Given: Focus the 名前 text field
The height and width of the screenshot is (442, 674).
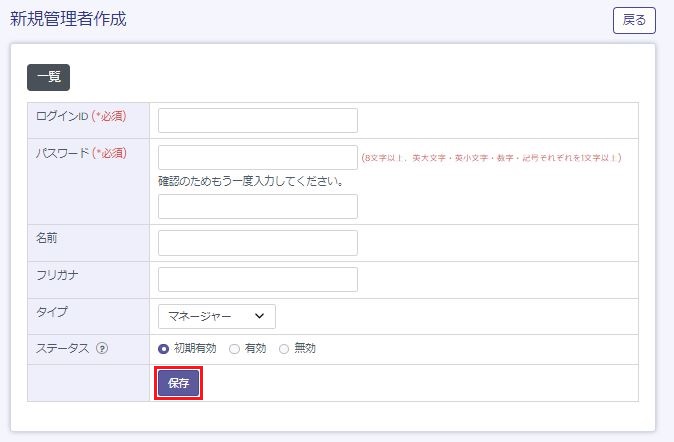Looking at the screenshot, I should (x=257, y=243).
